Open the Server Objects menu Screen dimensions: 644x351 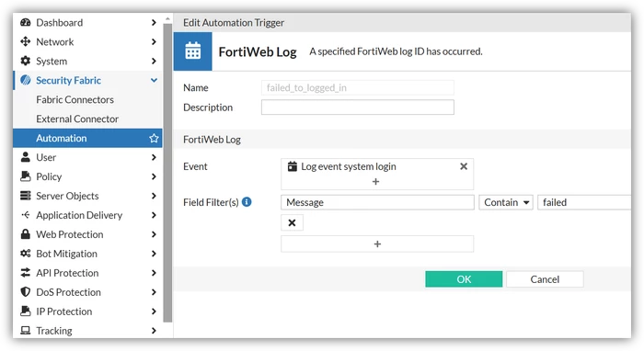click(x=67, y=196)
